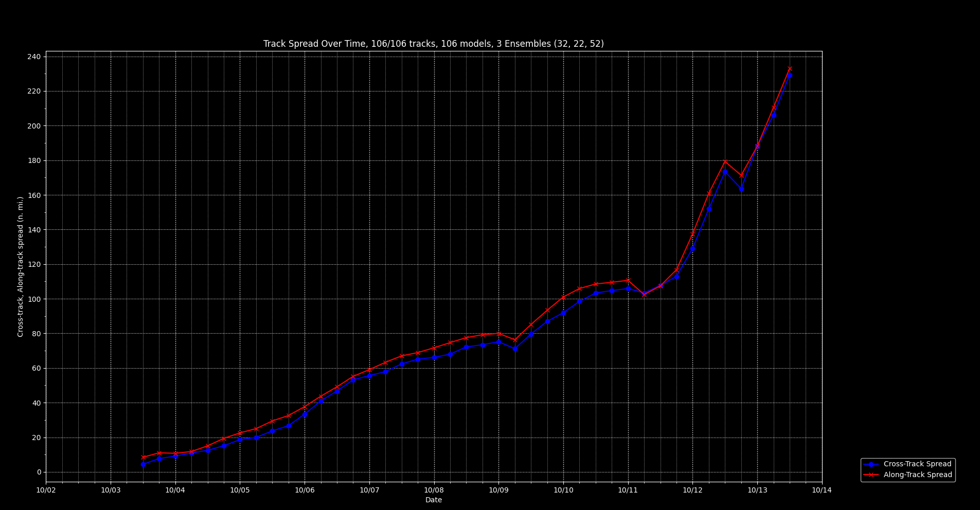Select the first red along-track data point
The image size is (980, 510).
point(143,457)
